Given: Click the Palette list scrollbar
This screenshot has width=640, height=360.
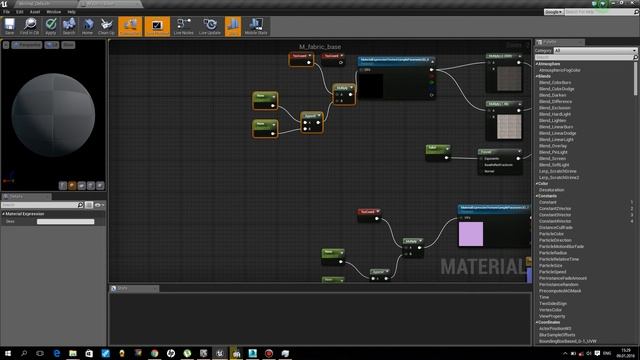Looking at the screenshot, I should pos(635,79).
